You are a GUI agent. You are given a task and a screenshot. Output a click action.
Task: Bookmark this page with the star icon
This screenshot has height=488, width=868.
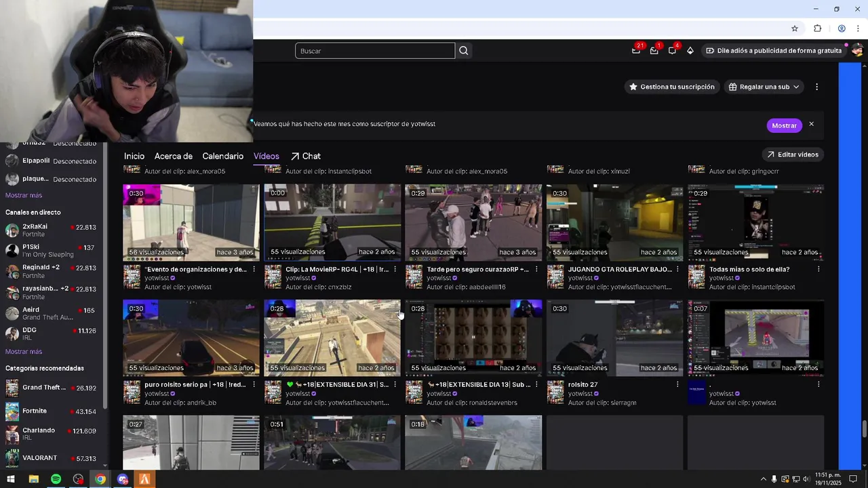click(x=795, y=28)
